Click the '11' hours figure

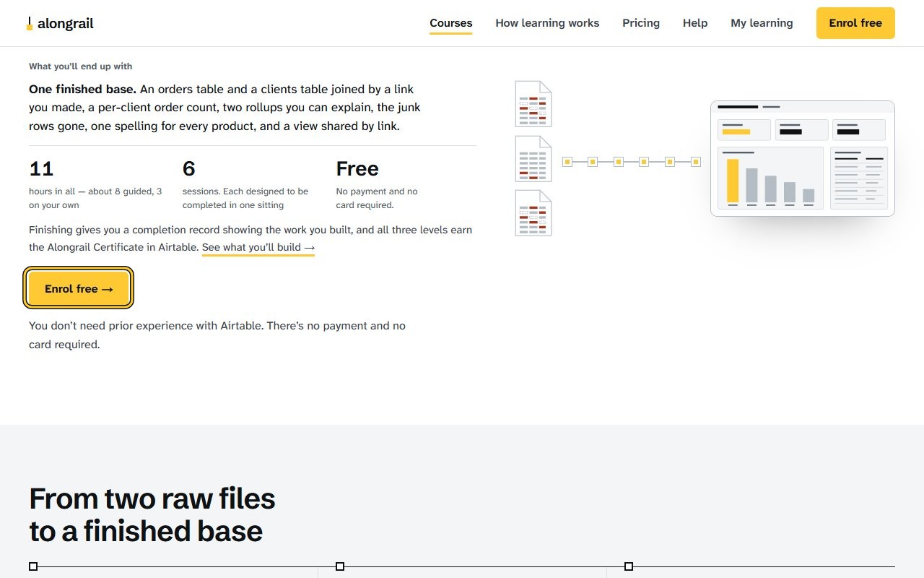pyautogui.click(x=41, y=168)
